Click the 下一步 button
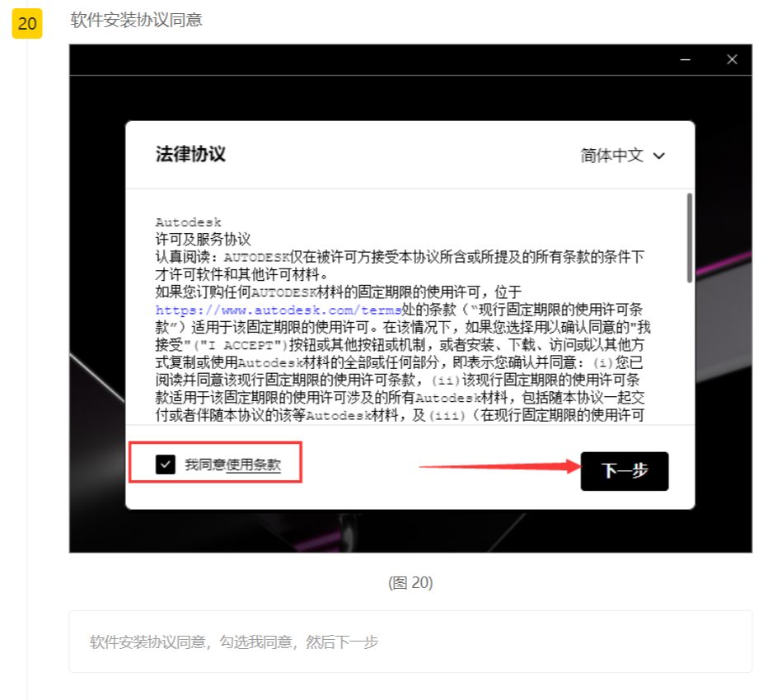Image resolution: width=768 pixels, height=700 pixels. (x=624, y=471)
